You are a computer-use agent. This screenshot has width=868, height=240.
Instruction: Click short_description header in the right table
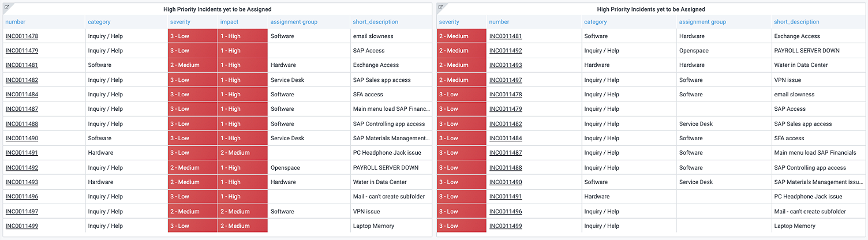(x=796, y=22)
